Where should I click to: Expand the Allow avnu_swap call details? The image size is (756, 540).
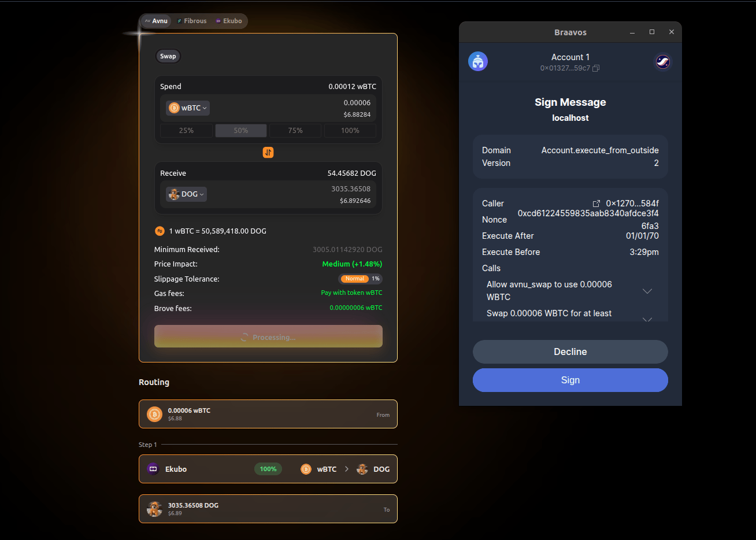647,291
